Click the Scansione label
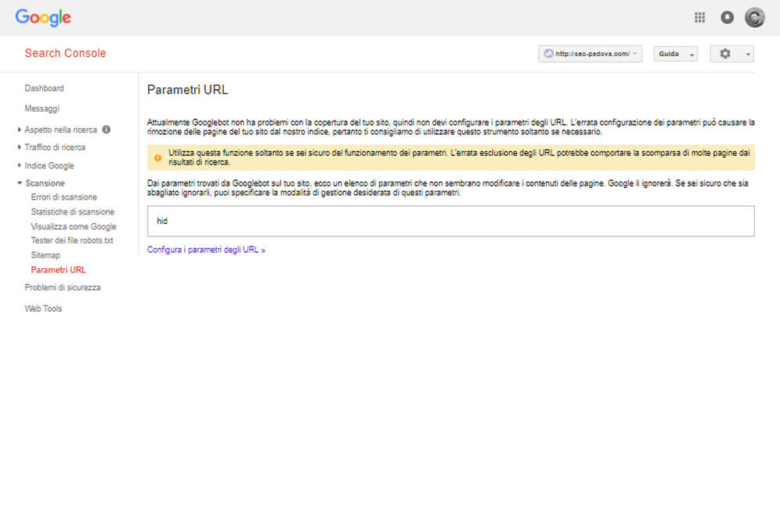The width and height of the screenshot is (780, 532). (44, 183)
